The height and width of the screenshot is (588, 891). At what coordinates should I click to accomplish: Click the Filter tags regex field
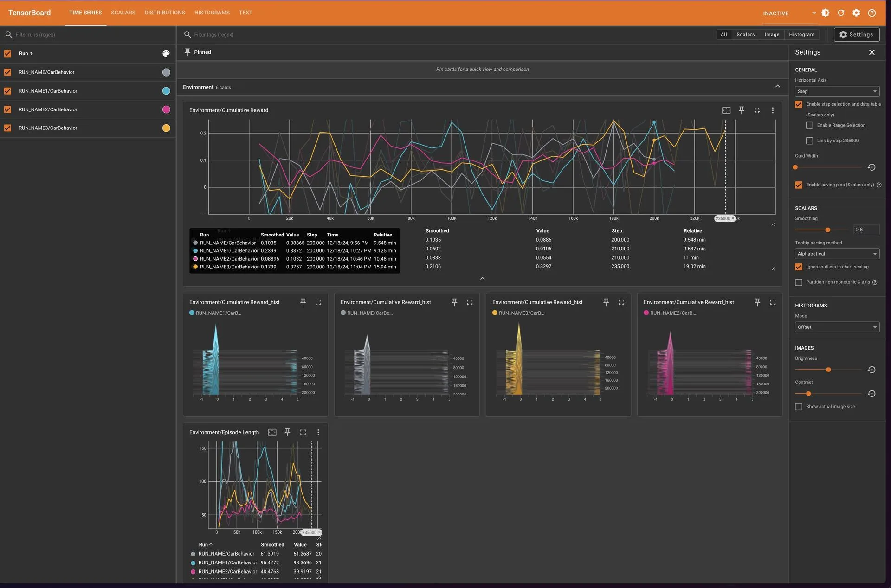pos(445,35)
